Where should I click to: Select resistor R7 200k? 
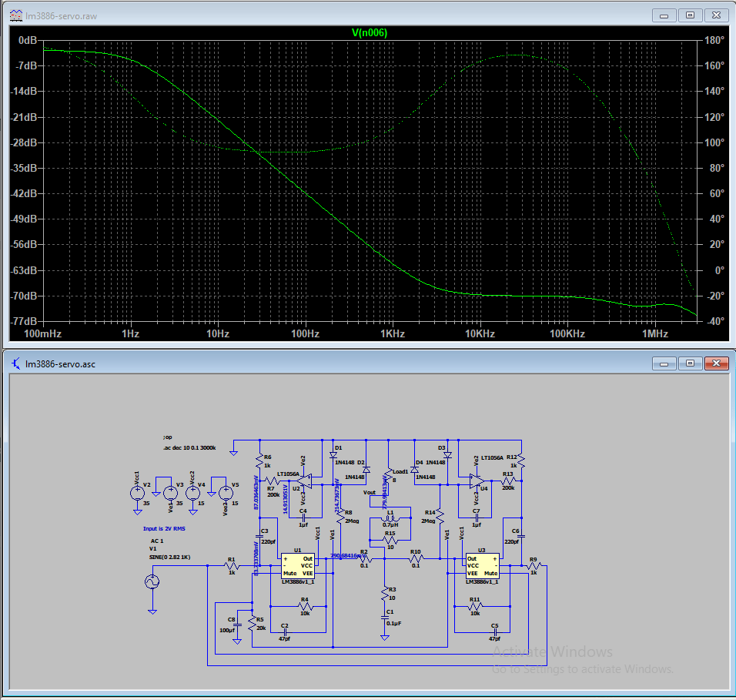tap(273, 481)
